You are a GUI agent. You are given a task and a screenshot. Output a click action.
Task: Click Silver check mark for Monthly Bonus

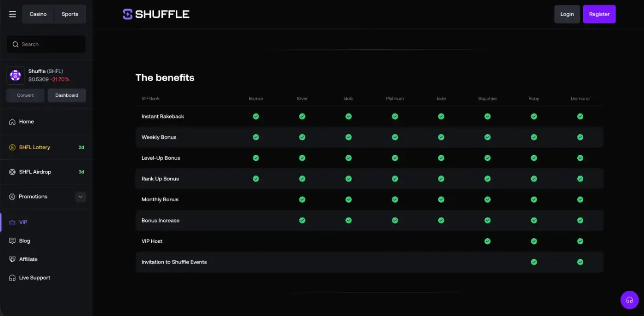(302, 199)
